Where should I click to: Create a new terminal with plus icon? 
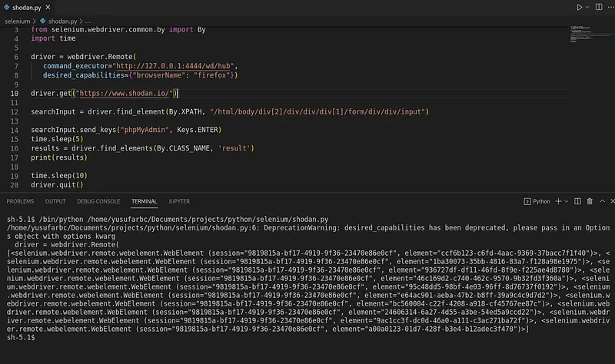coord(558,201)
